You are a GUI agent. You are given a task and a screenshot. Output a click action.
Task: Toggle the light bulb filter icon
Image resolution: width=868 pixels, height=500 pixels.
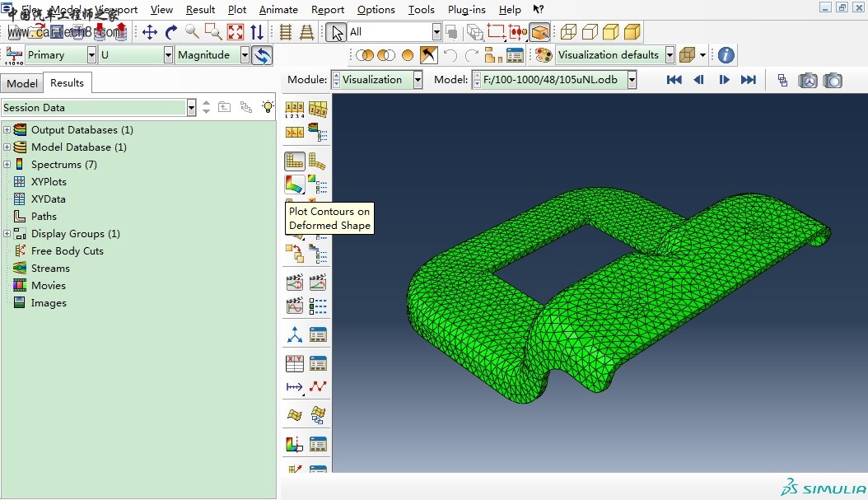(268, 107)
